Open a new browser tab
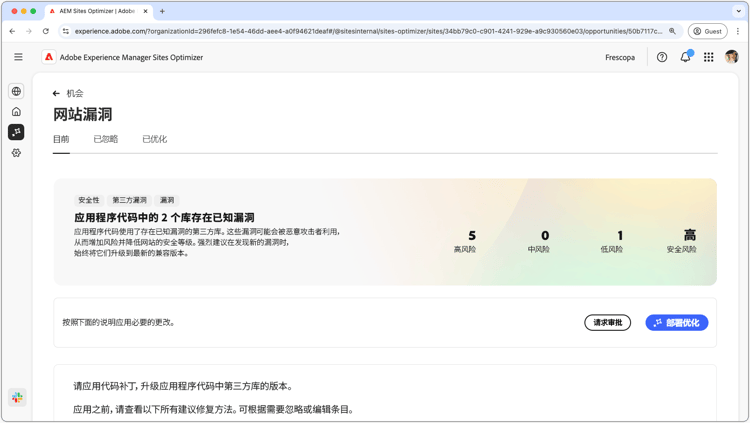The image size is (750, 423). (x=162, y=11)
